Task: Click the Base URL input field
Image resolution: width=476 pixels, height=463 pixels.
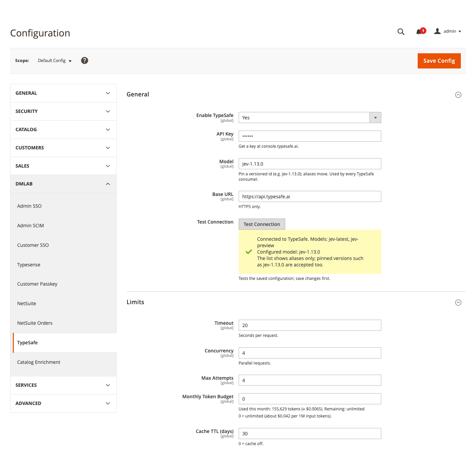Action: 310,197
